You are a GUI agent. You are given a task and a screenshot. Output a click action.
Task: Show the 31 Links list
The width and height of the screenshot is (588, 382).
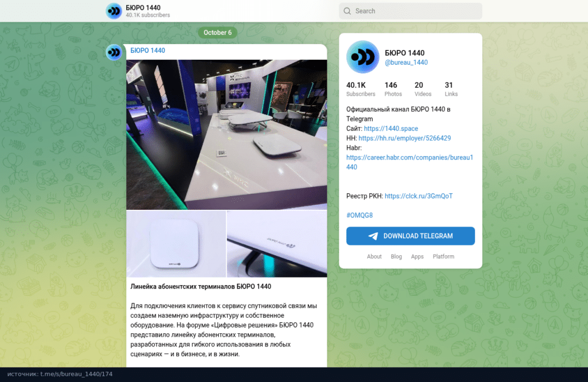pos(451,89)
